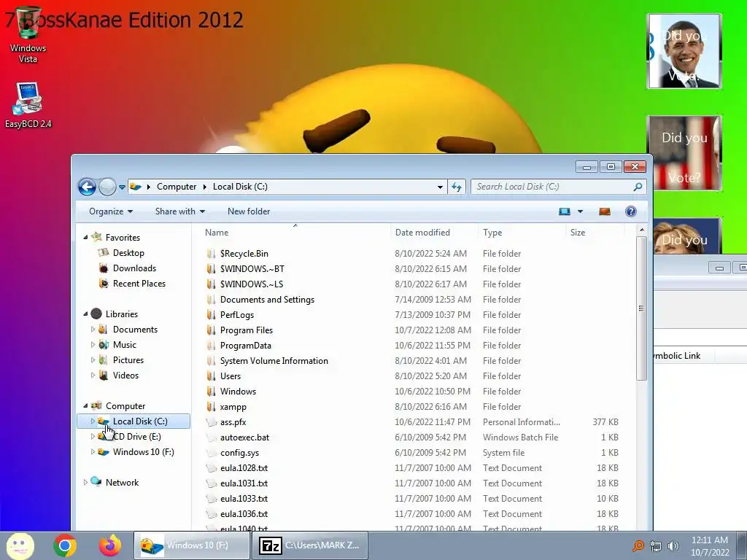Screen dimensions: 747x560
Task: Select the xampp folder icon
Action: point(211,407)
